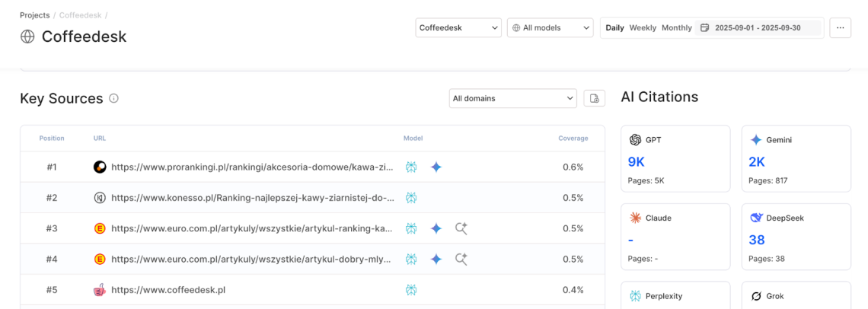Click the AI search magnifier icon in row #4
The width and height of the screenshot is (868, 309).
coord(461,260)
